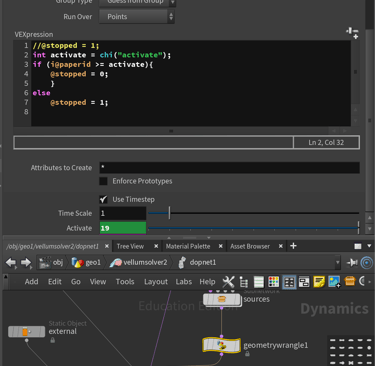The image size is (375, 366).
Task: Open the network path history dropdown
Action: coord(337,263)
